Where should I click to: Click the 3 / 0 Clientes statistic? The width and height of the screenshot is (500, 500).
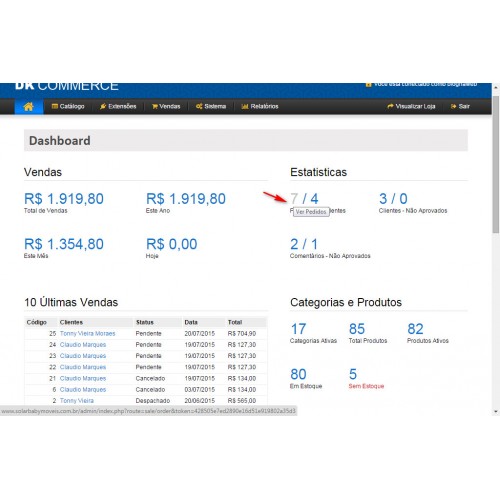(393, 199)
